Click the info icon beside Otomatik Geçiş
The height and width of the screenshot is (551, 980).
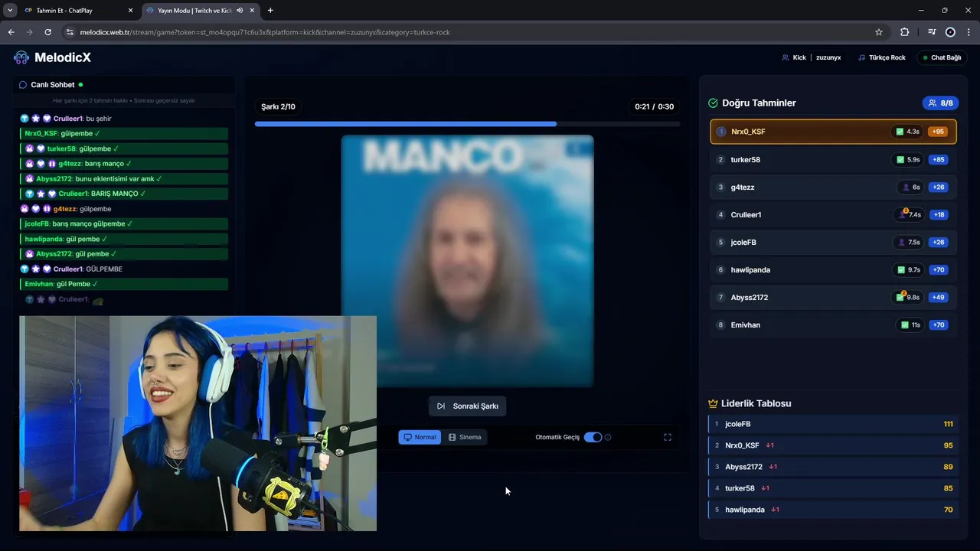tap(608, 437)
